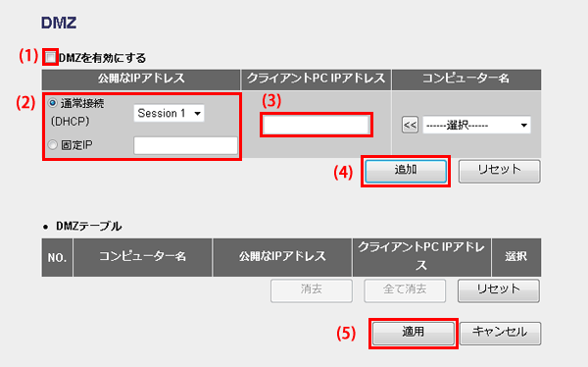Viewport: 588px width, 367px height.
Task: Click the Session 1 dropdown arrow
Action: (197, 114)
